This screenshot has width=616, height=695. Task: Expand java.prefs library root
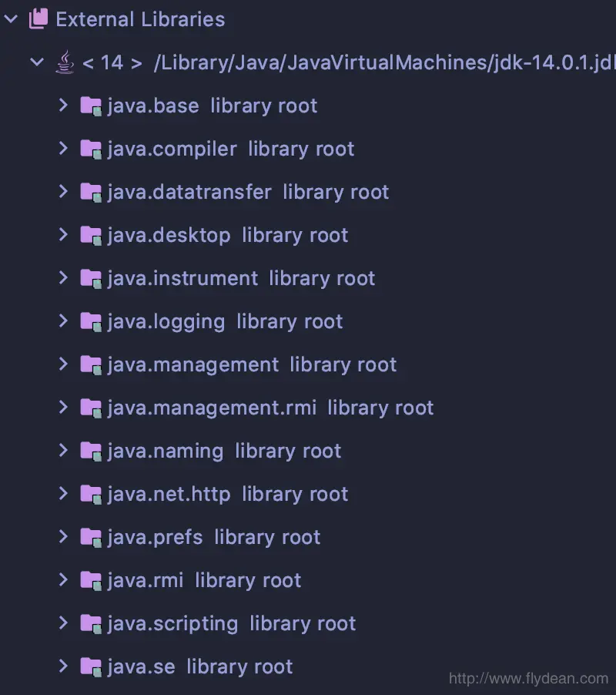63,537
